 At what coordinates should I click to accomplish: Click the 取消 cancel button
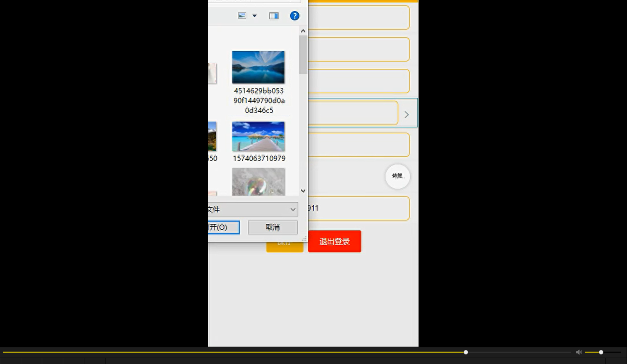click(x=273, y=227)
